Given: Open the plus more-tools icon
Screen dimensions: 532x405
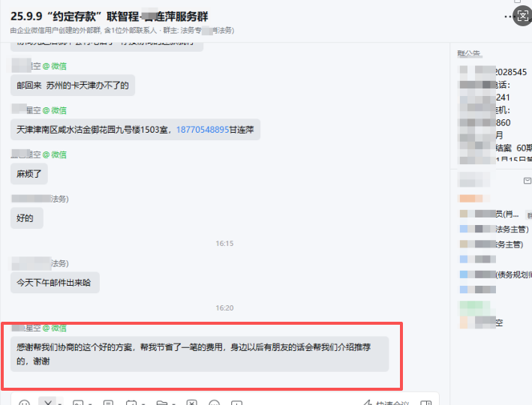Looking at the screenshot, I should [x=236, y=403].
